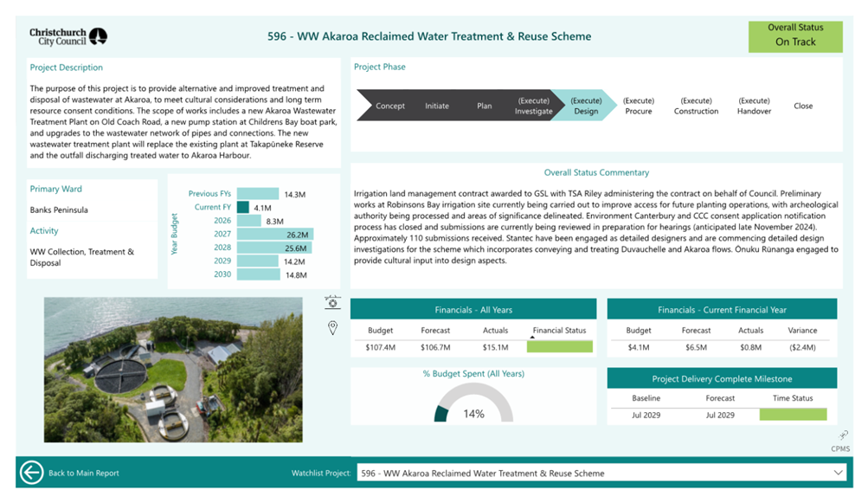Click the project title 596 - WW Akaroa
Viewport: 868px width, 503px height.
click(429, 36)
